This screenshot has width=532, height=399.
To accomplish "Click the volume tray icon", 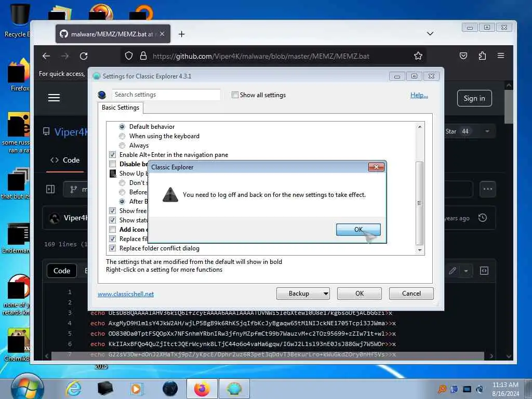I will (480, 389).
